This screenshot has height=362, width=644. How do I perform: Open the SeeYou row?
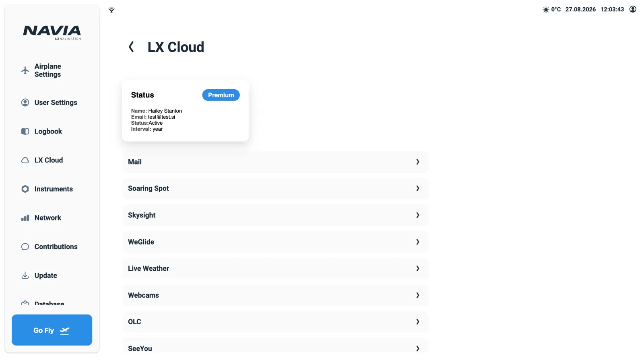(x=275, y=346)
